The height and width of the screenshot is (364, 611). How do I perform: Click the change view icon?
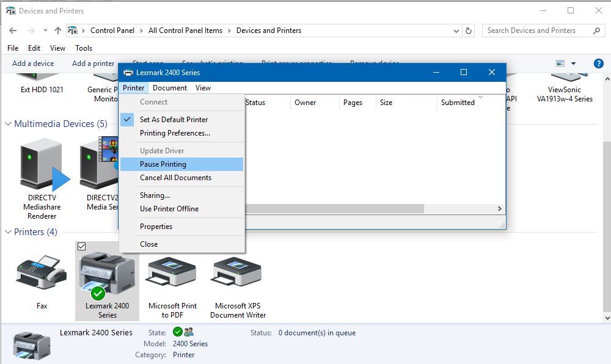click(x=560, y=63)
